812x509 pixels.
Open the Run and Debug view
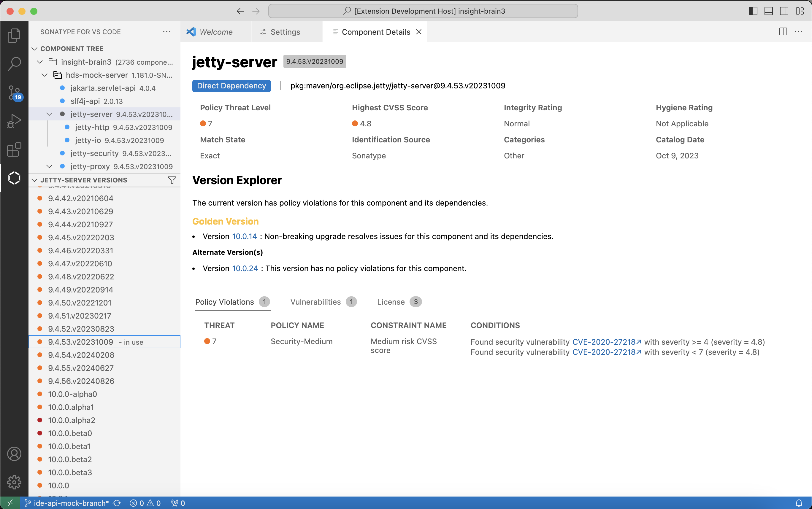(14, 121)
